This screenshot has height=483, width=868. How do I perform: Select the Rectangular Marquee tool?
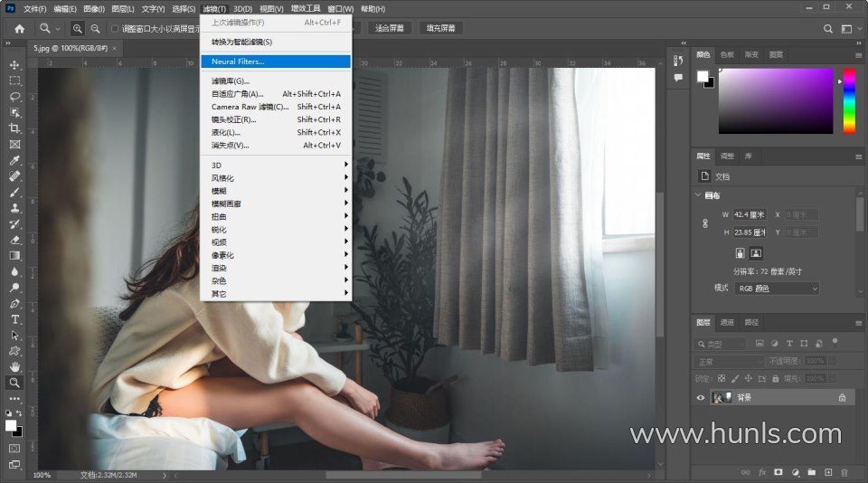point(15,80)
